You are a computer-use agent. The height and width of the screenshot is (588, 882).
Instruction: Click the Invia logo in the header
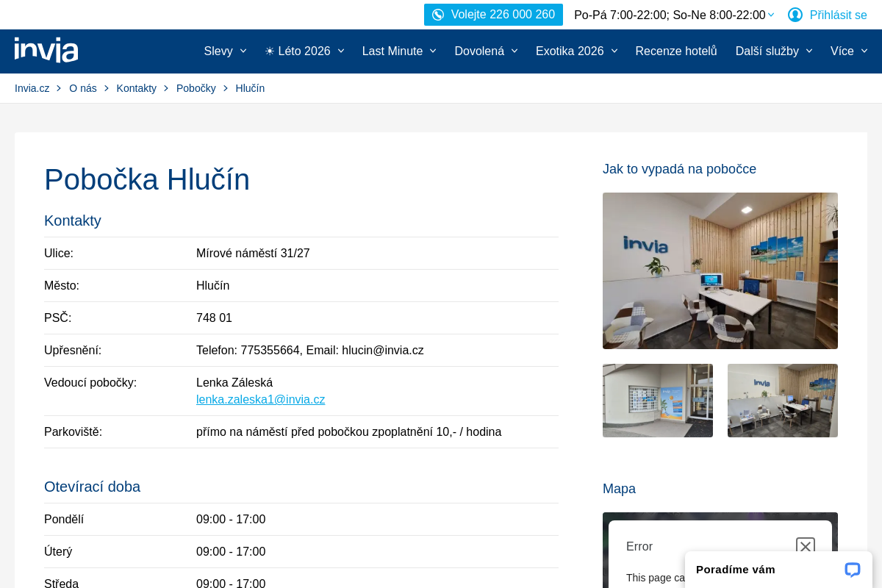[x=46, y=50]
